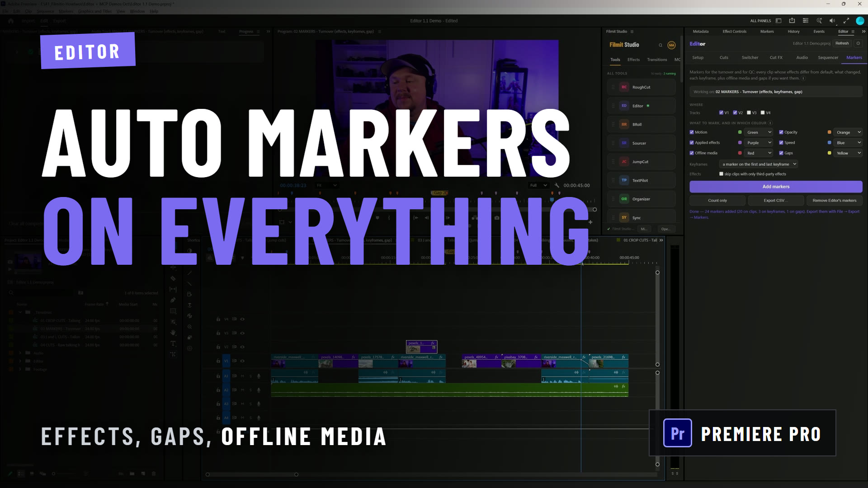Open the Green colour dropdown for Motion
The height and width of the screenshot is (488, 868).
click(759, 132)
